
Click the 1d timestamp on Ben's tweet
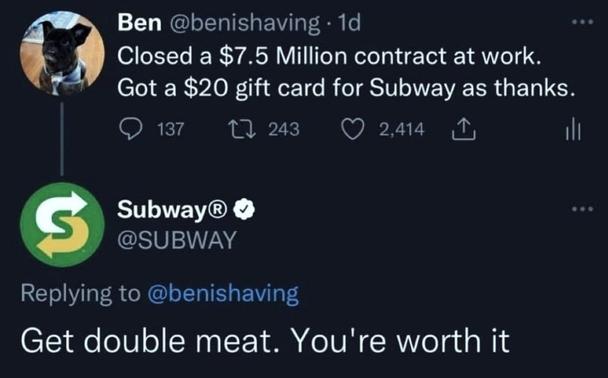pos(349,22)
